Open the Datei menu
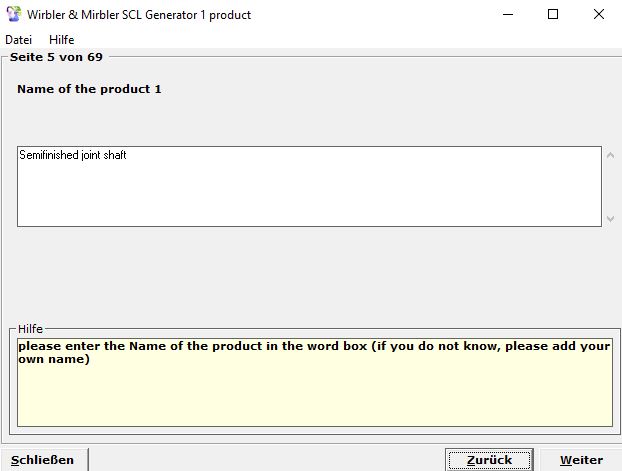This screenshot has width=622, height=471. pos(19,40)
